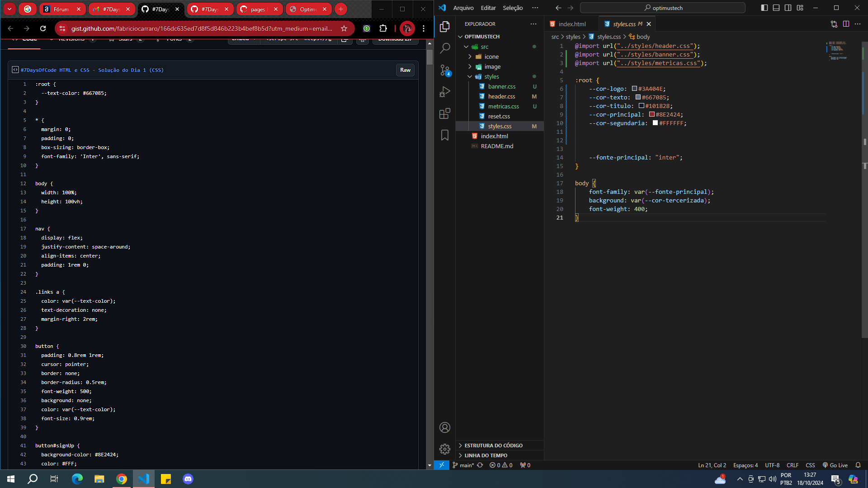Screen dimensions: 868x488
Task: Open Explorer view in VS Code activity bar
Action: pyautogui.click(x=445, y=27)
